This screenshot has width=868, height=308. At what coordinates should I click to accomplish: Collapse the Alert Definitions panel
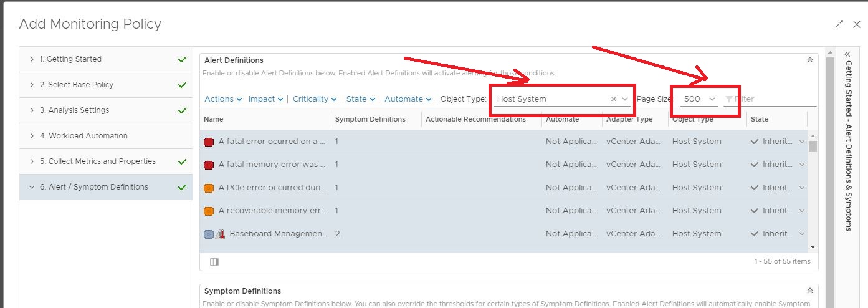pyautogui.click(x=809, y=60)
